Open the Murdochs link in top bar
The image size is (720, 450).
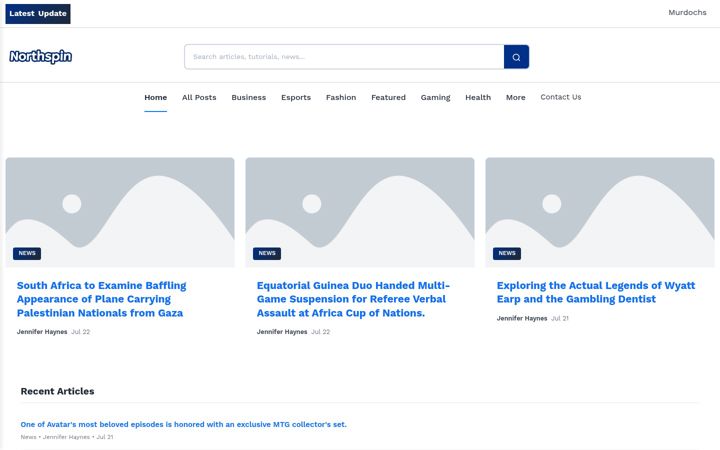pos(687,12)
